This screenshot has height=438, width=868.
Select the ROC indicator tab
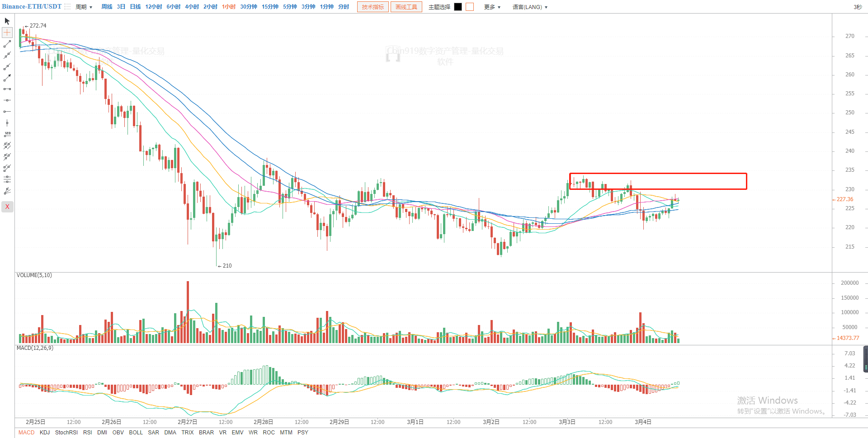click(269, 433)
